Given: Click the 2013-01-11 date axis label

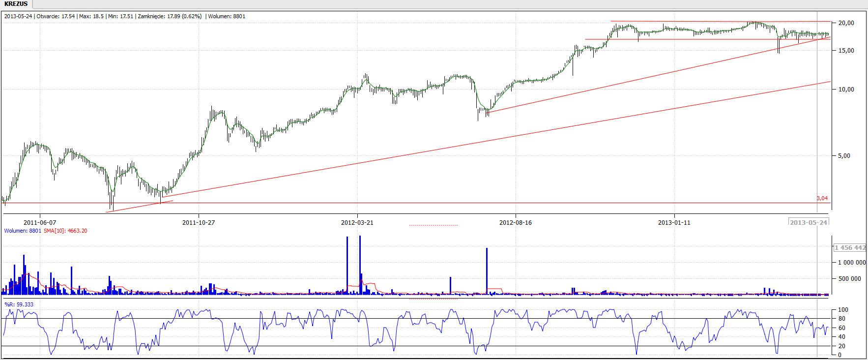Looking at the screenshot, I should [x=674, y=223].
